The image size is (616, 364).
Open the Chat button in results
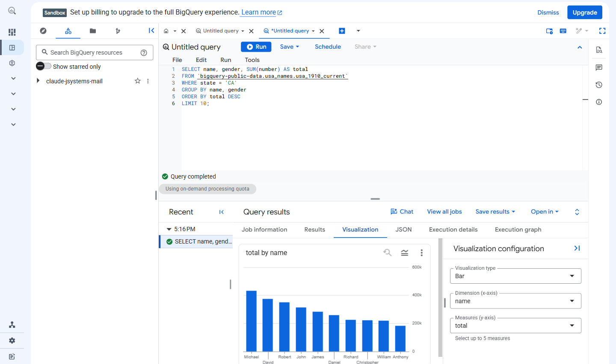[402, 211]
